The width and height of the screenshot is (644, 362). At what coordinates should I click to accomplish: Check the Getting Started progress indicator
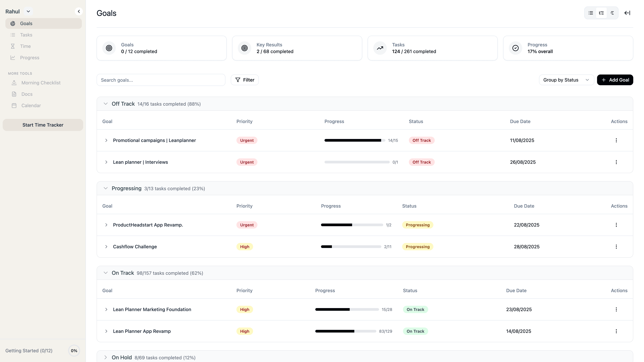click(74, 350)
